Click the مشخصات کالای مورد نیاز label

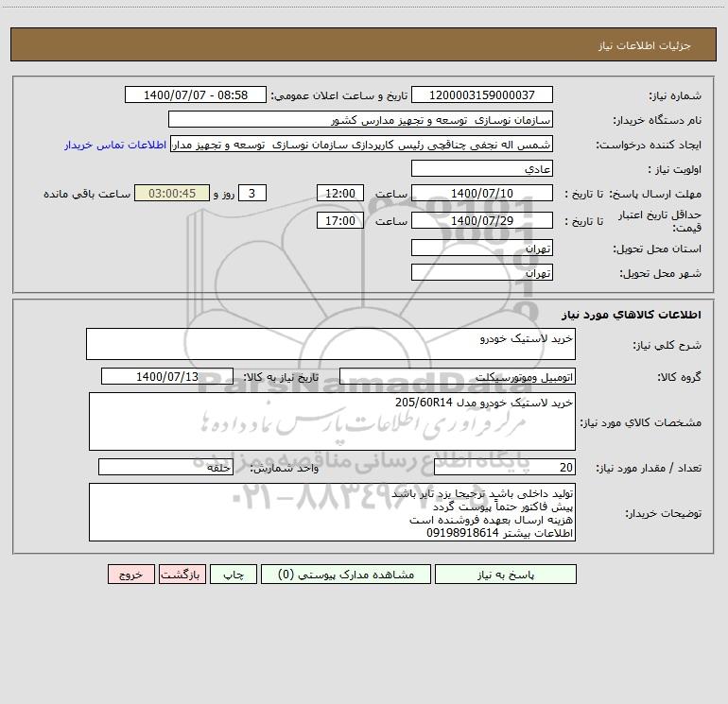[x=641, y=422]
